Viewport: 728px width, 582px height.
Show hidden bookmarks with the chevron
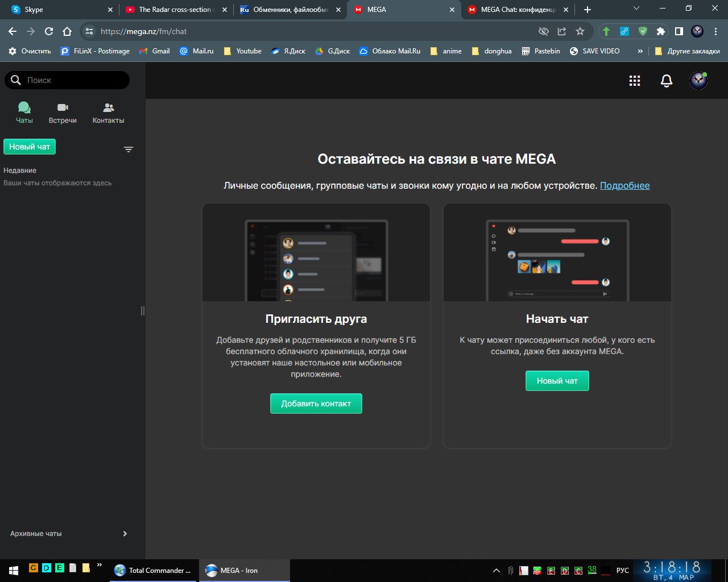(x=640, y=51)
